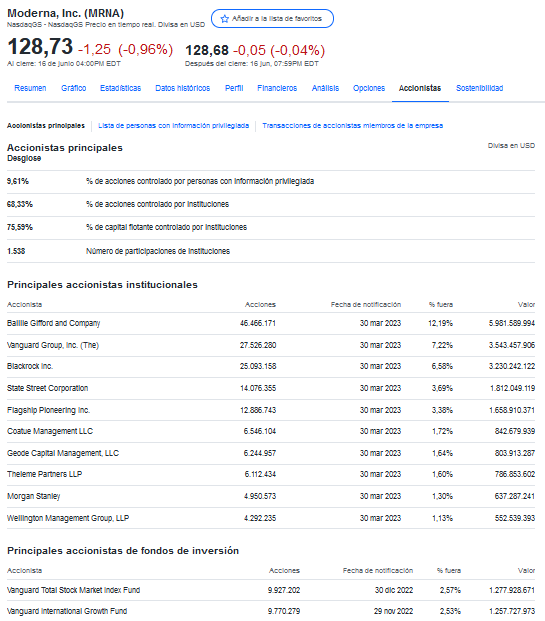This screenshot has width=545, height=621.
Task: Click Vanguard Total Stock Market Index Fund
Action: click(74, 590)
